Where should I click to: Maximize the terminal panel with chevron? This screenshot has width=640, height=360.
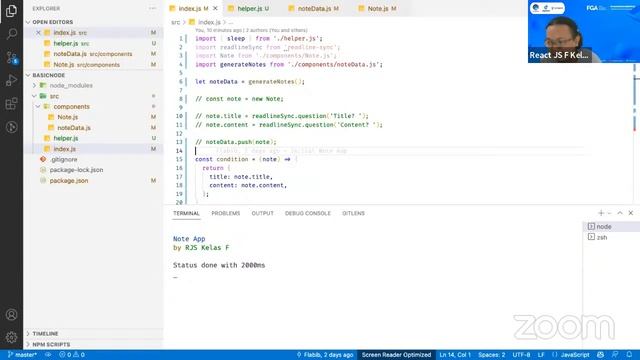620,213
